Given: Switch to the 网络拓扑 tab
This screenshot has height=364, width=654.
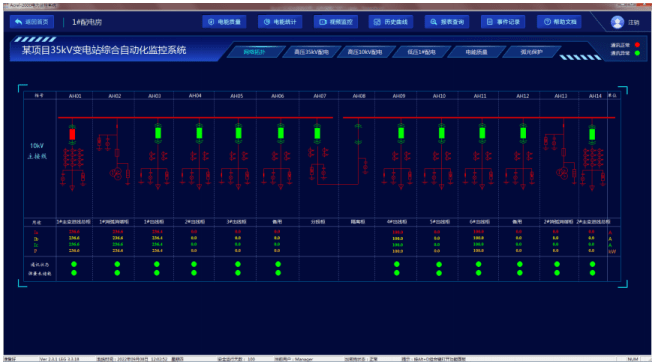Looking at the screenshot, I should (254, 52).
